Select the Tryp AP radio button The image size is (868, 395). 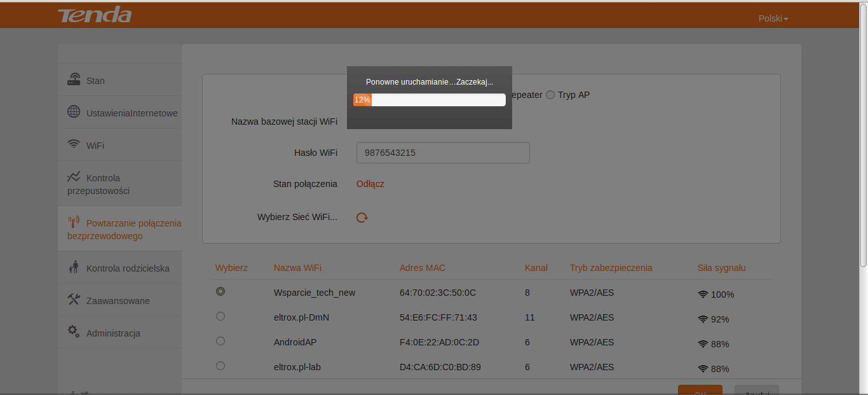pos(550,95)
